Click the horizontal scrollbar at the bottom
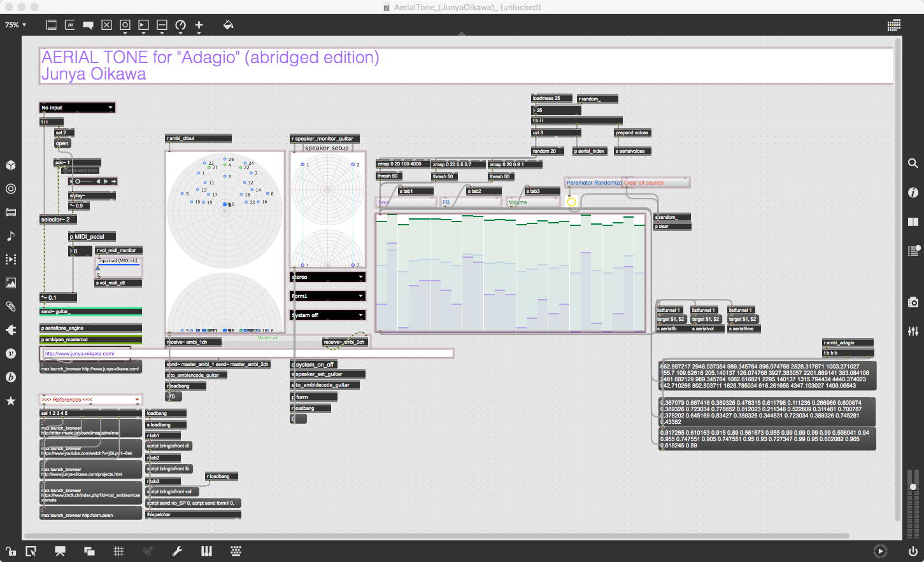 [x=437, y=536]
